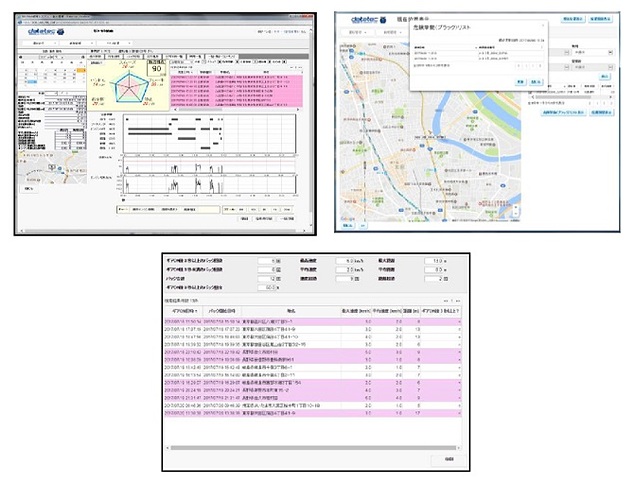Screen dimensions: 635x484
Task: Close the 危険挙動(ブラック)リスト dialog with X
Action: (x=544, y=23)
